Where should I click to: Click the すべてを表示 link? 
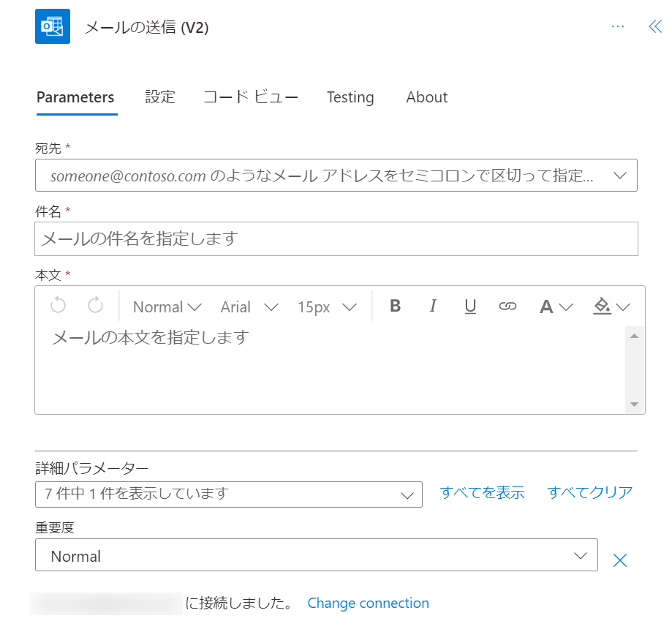[482, 493]
